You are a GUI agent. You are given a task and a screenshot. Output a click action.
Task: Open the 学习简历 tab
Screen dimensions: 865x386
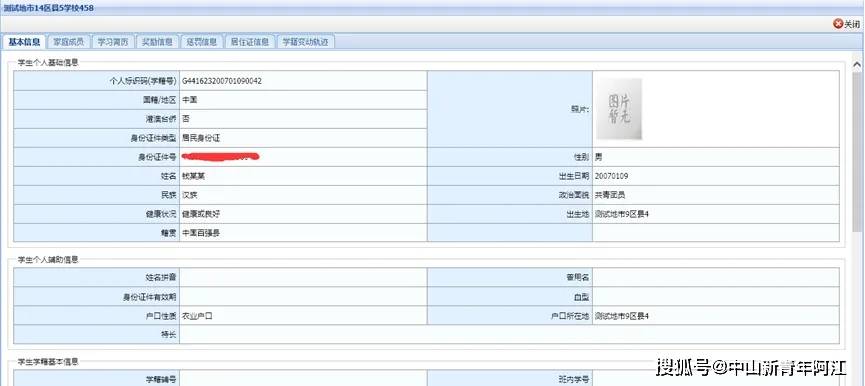[113, 42]
